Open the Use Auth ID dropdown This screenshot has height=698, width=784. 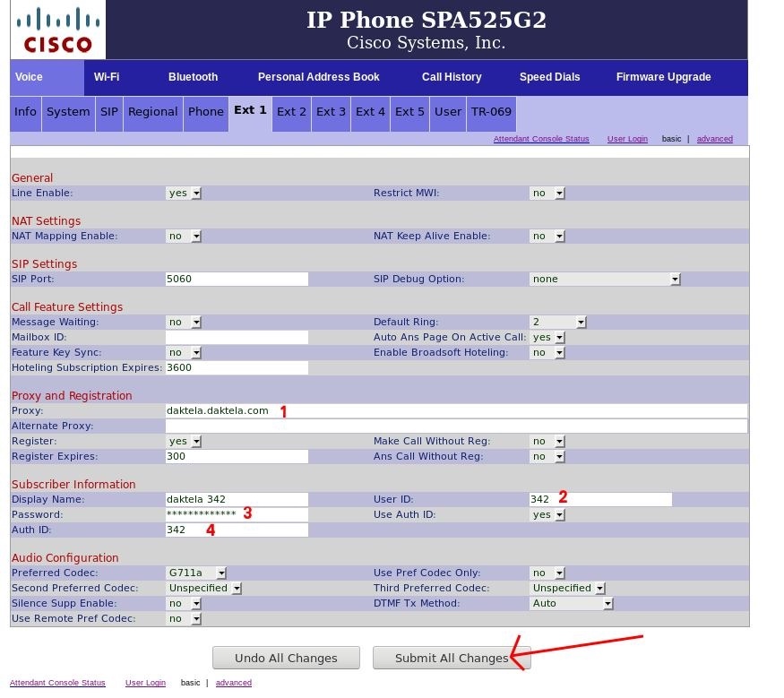coord(547,514)
